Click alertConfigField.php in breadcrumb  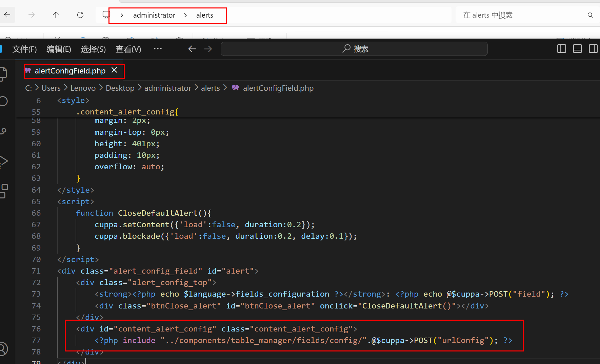pos(278,88)
